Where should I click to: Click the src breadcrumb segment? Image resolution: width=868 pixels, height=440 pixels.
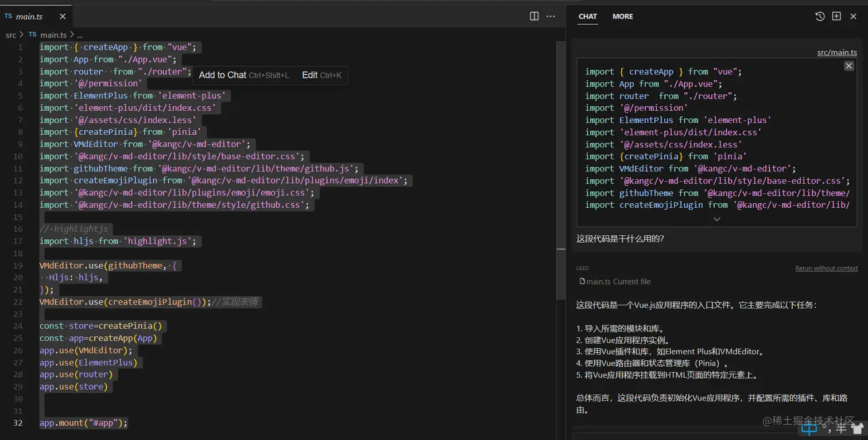(x=11, y=35)
